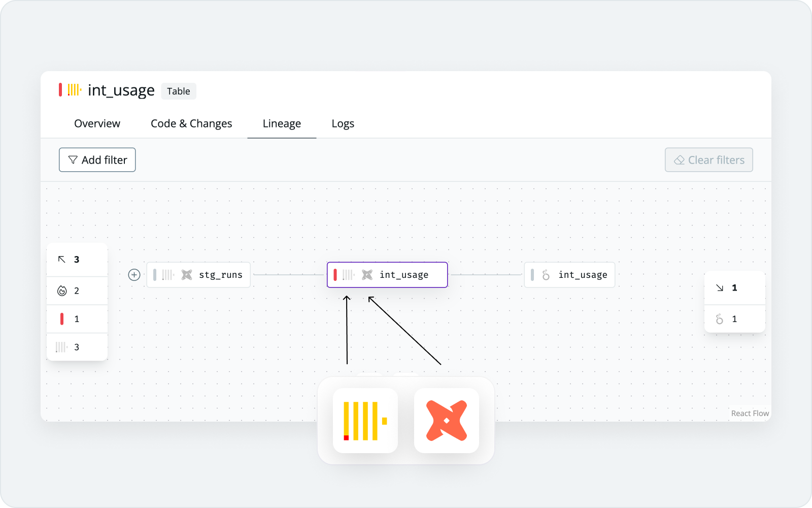Click the dbt icon in stg_runs node
This screenshot has height=508, width=812.
(187, 275)
